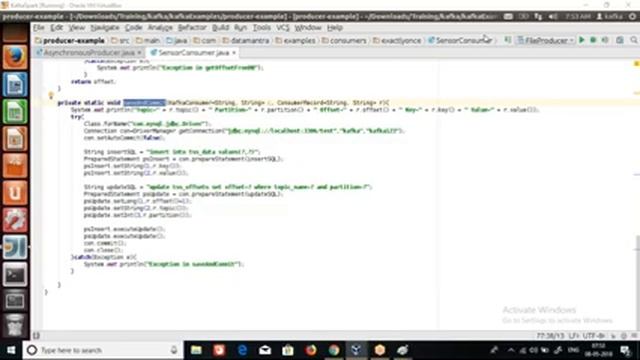Switch to VirtualBox on the Windows taskbar

pos(356,350)
